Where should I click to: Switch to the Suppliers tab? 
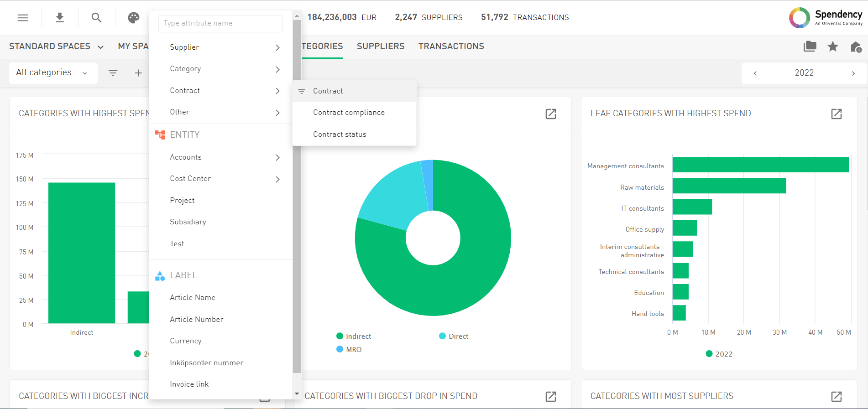(380, 47)
